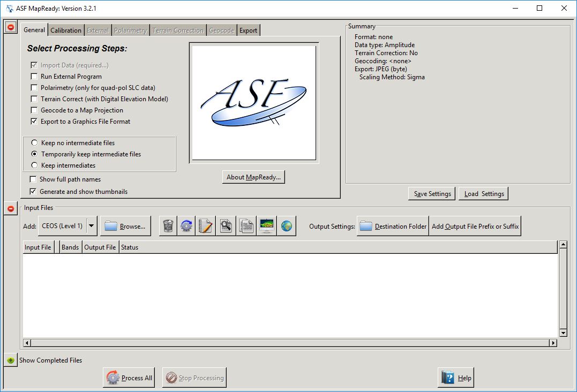
Task: Click the blue gear process-file icon
Action: click(186, 226)
